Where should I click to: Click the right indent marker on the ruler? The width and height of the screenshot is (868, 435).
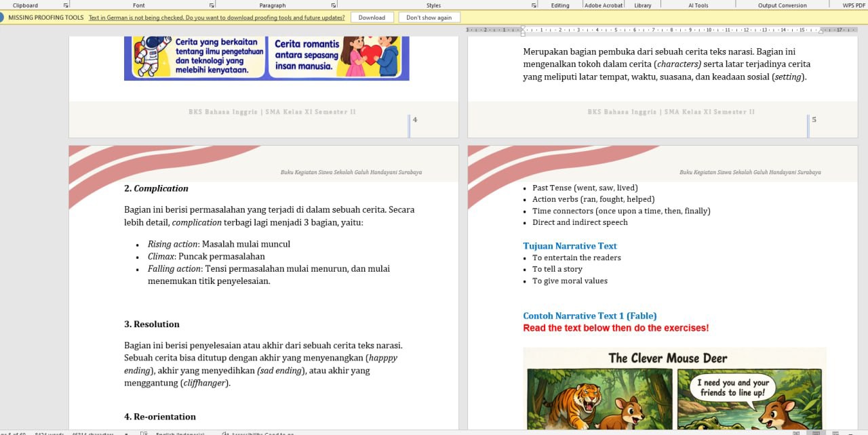821,31
